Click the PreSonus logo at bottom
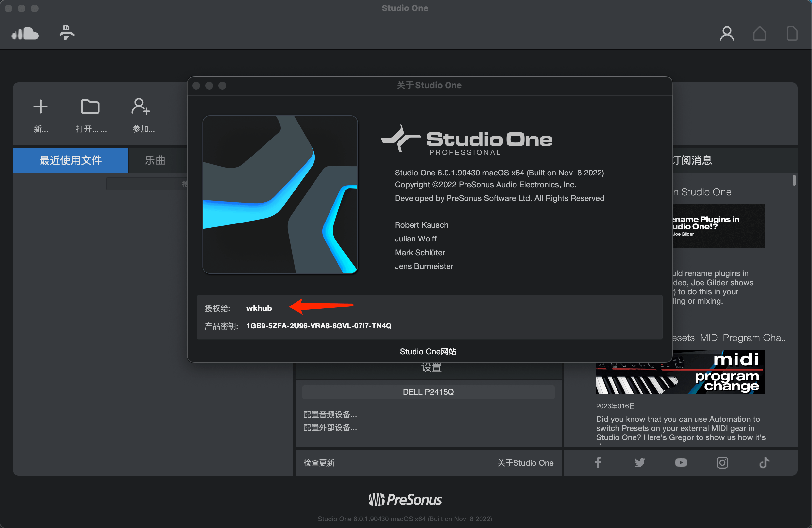Viewport: 812px width, 528px height. (x=405, y=500)
